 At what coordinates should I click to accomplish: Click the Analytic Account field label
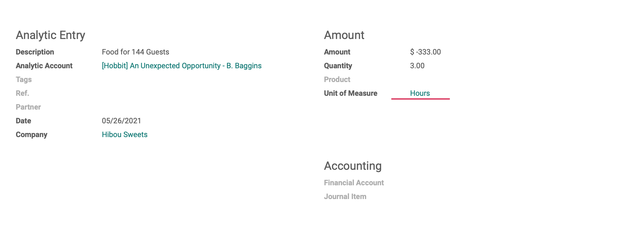[x=44, y=66]
